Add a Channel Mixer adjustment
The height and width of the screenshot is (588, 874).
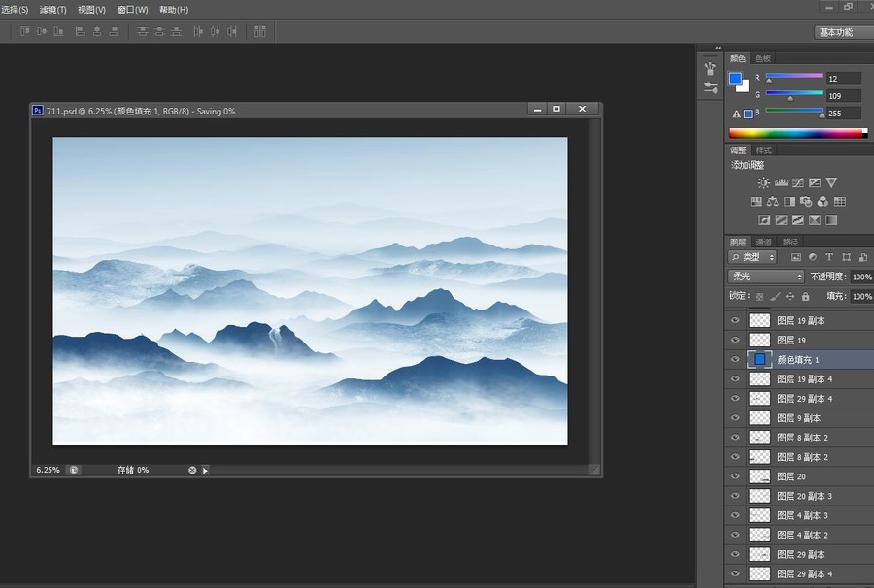coord(823,202)
